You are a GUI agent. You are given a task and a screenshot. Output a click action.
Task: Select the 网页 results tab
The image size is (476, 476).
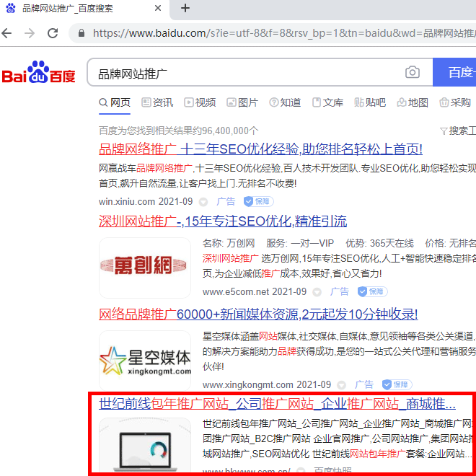(115, 102)
